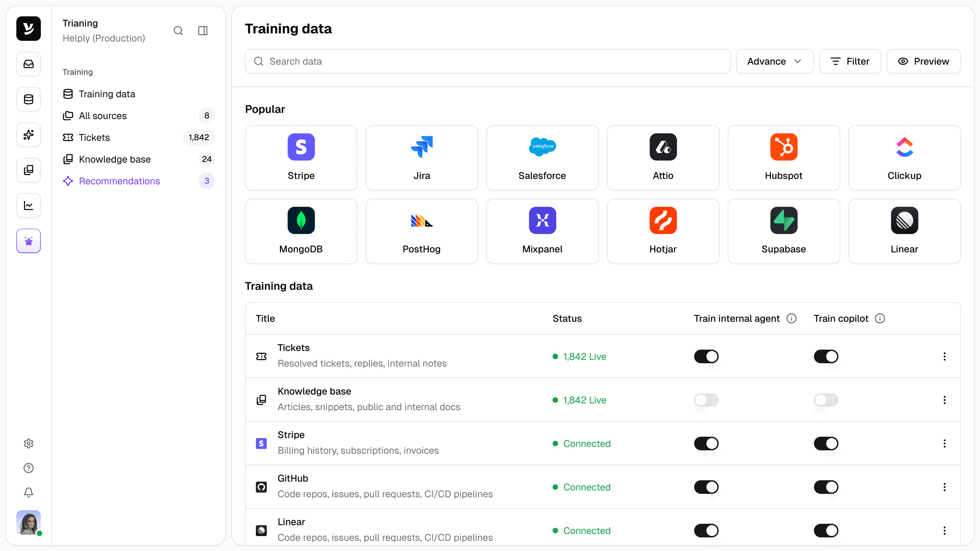Toggle Train internal agent for Stripe row

coord(706,443)
